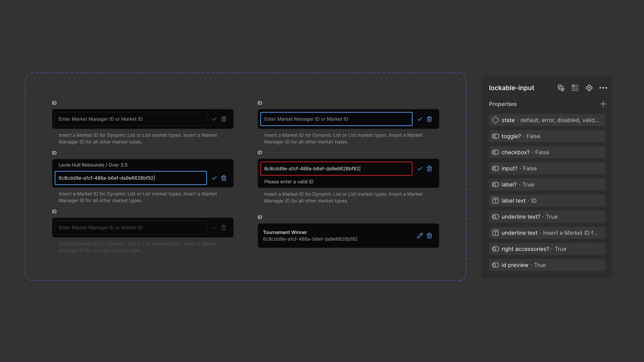644x362 pixels.
Task: Click the dotted grid icon in the panel header
Action: [575, 88]
